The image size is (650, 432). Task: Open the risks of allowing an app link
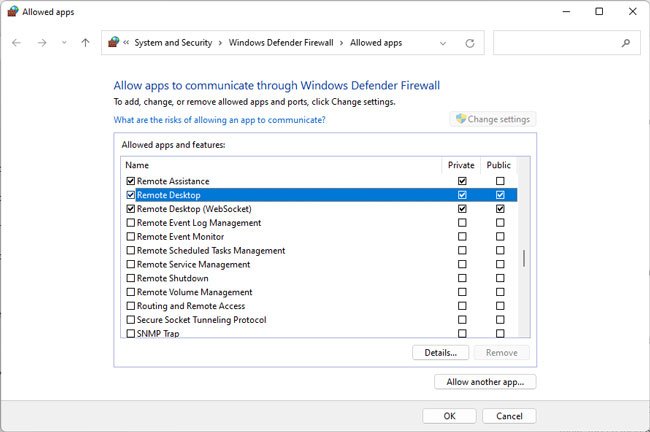219,120
